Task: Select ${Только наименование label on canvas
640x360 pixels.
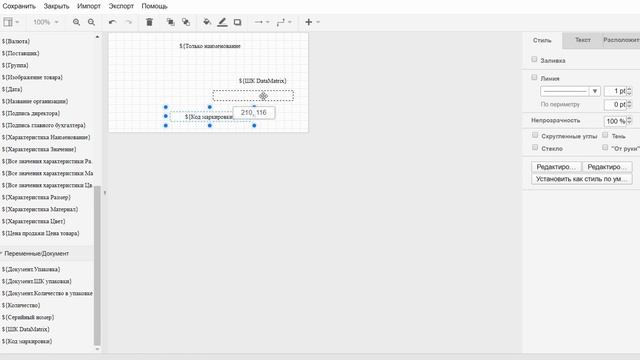Action: pos(210,46)
